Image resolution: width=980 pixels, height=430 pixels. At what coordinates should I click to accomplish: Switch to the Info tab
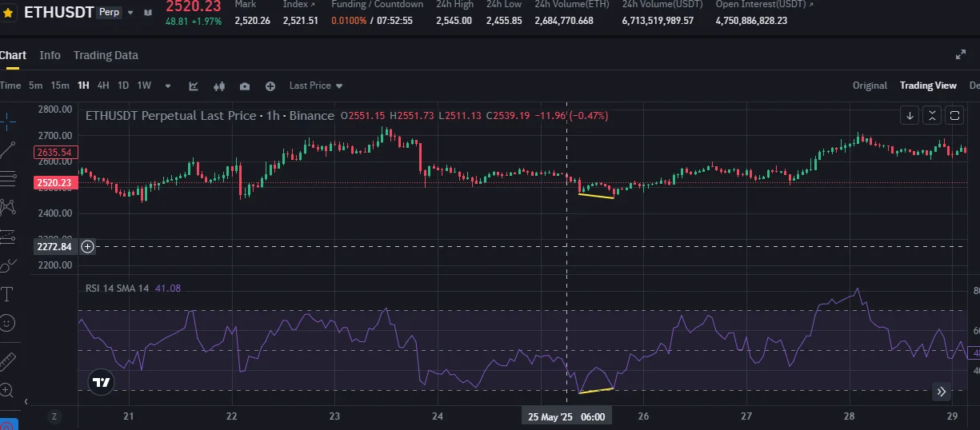[50, 55]
